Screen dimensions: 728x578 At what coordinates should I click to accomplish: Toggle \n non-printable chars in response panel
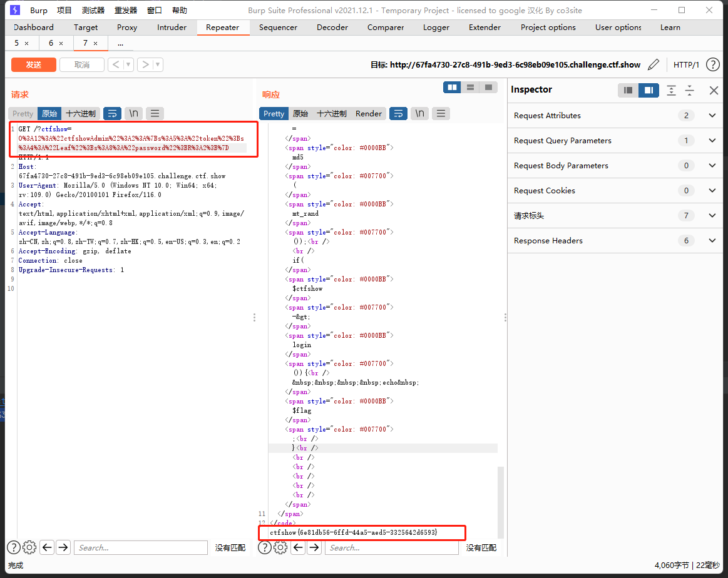[x=420, y=113]
